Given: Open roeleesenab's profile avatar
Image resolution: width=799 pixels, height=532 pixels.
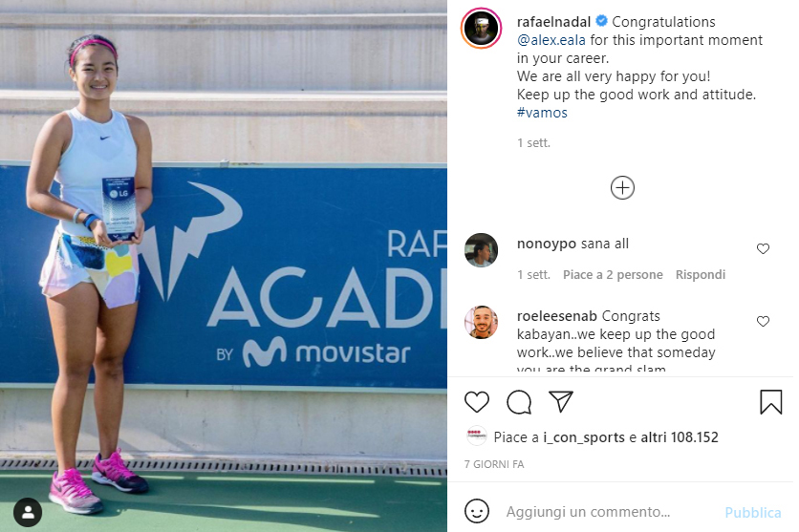Looking at the screenshot, I should 482,322.
